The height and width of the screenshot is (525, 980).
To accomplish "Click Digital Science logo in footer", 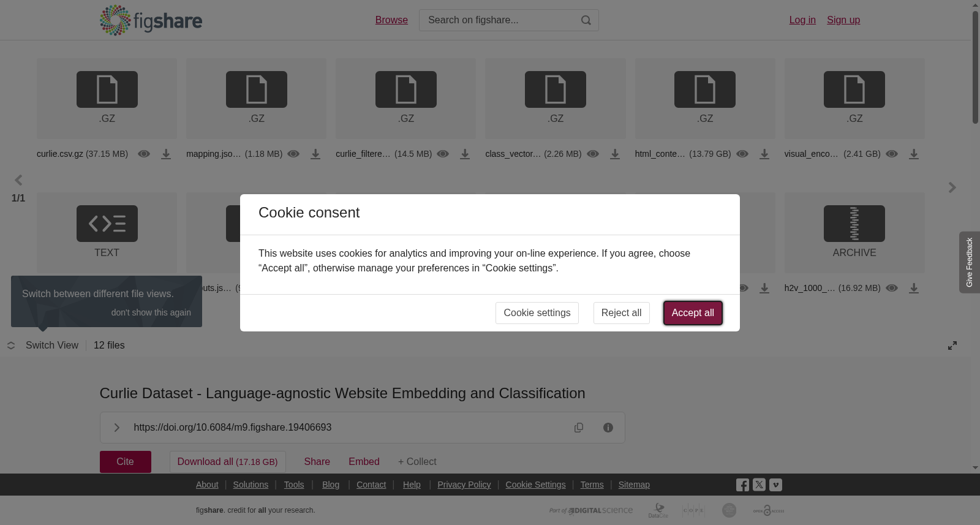I will point(591,510).
